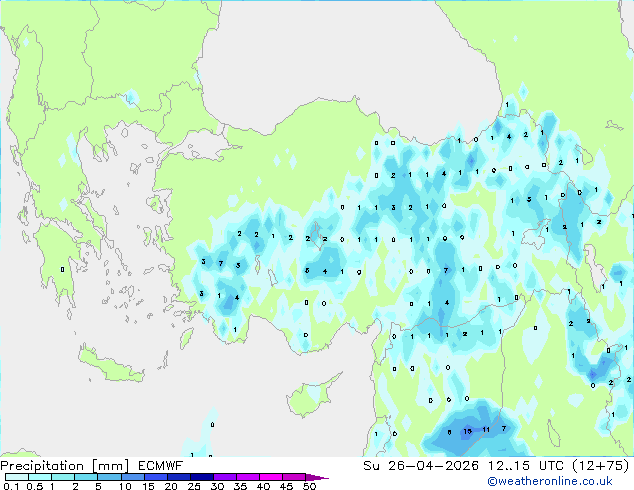
Task: Click the '35' legend scale label
Action: pos(240,486)
